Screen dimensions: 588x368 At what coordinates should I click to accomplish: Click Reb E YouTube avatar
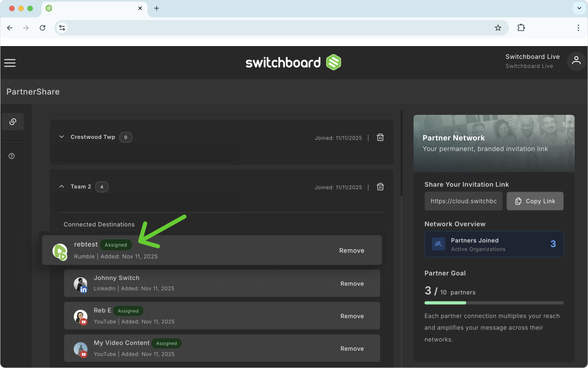coord(81,316)
